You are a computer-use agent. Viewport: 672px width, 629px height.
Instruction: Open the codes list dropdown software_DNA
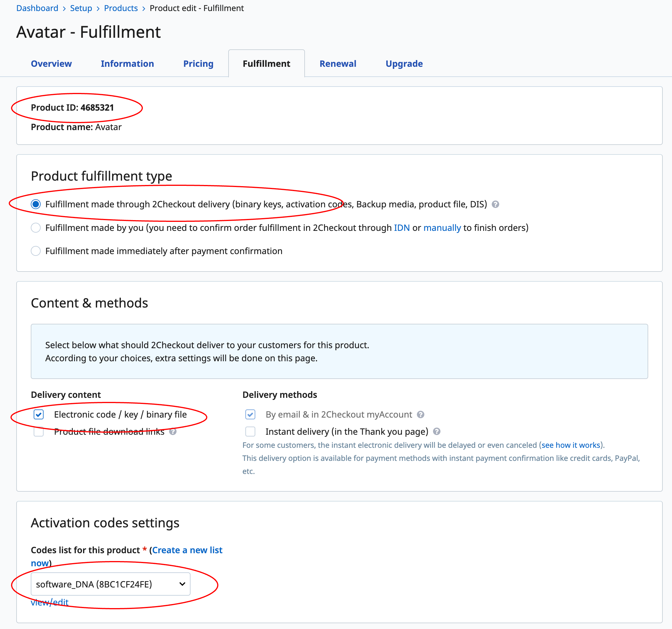[111, 584]
